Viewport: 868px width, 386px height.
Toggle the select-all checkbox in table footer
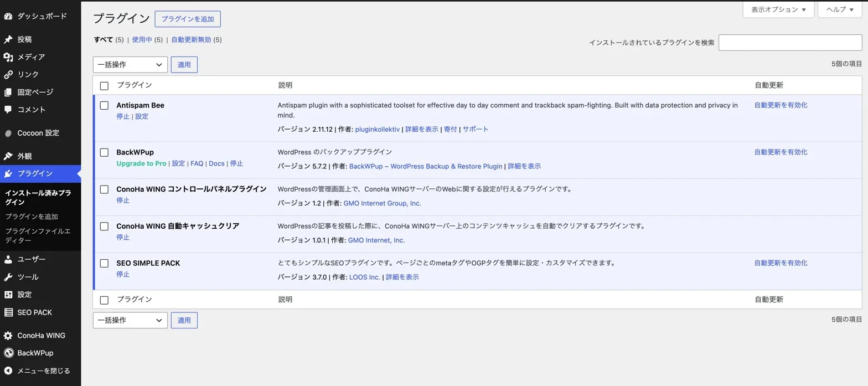(x=104, y=300)
